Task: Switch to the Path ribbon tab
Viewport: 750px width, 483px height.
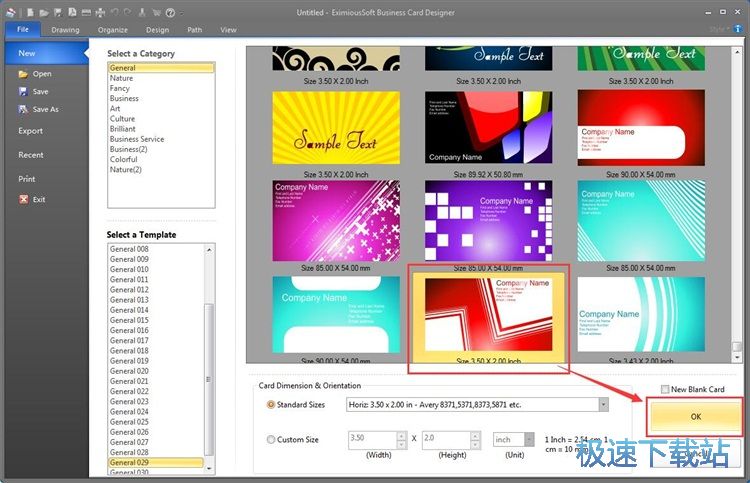Action: pyautogui.click(x=194, y=30)
